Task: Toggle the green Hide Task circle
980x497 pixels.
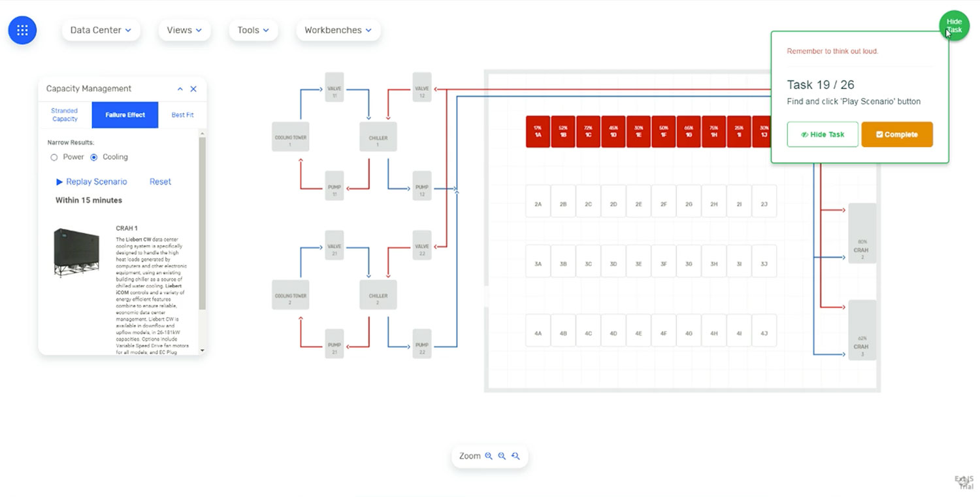Action: point(955,26)
